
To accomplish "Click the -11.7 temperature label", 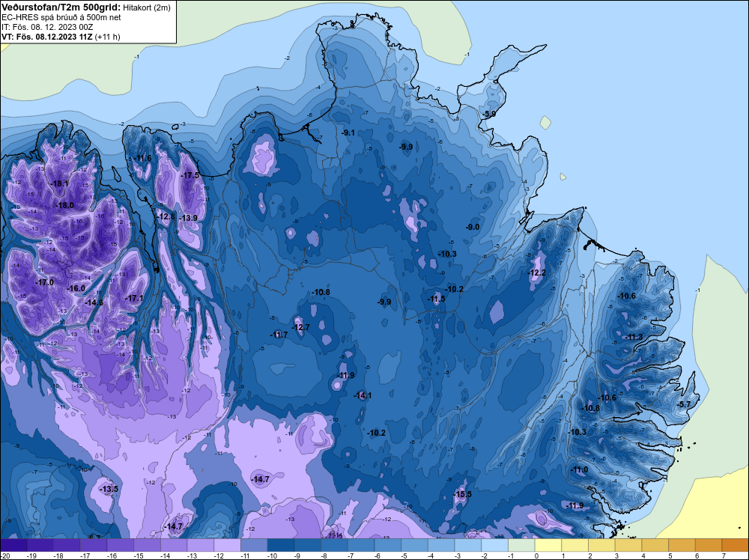I will [x=279, y=335].
